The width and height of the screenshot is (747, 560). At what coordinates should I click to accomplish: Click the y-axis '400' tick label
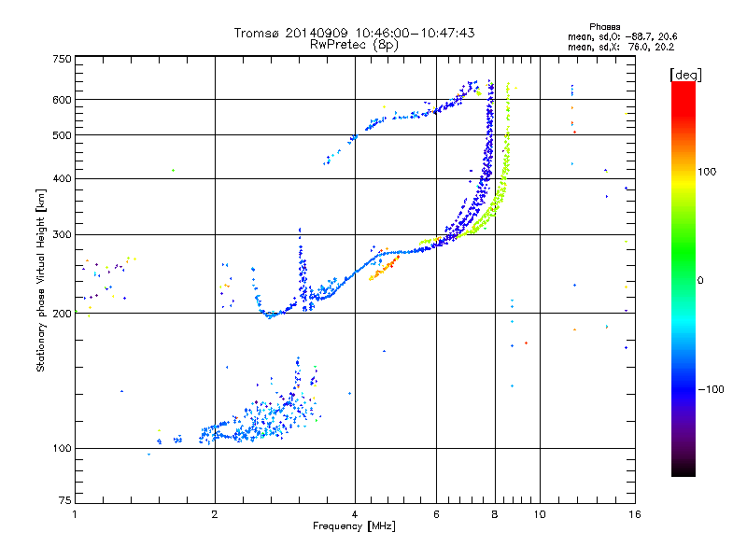(62, 178)
